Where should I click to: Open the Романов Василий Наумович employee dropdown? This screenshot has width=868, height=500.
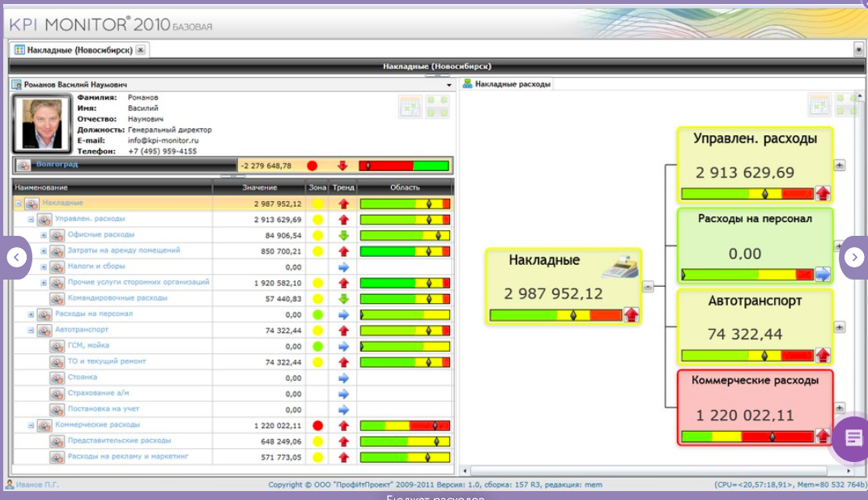[449, 84]
